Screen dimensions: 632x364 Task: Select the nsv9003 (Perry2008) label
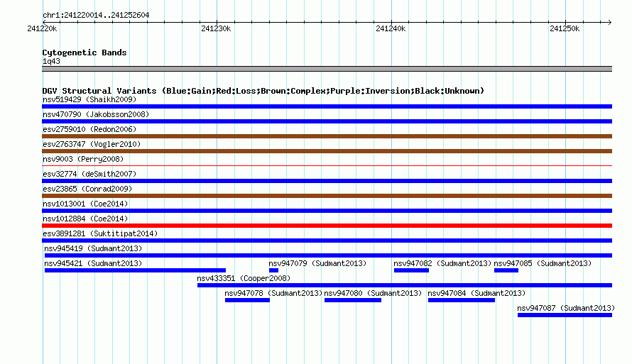tap(83, 159)
